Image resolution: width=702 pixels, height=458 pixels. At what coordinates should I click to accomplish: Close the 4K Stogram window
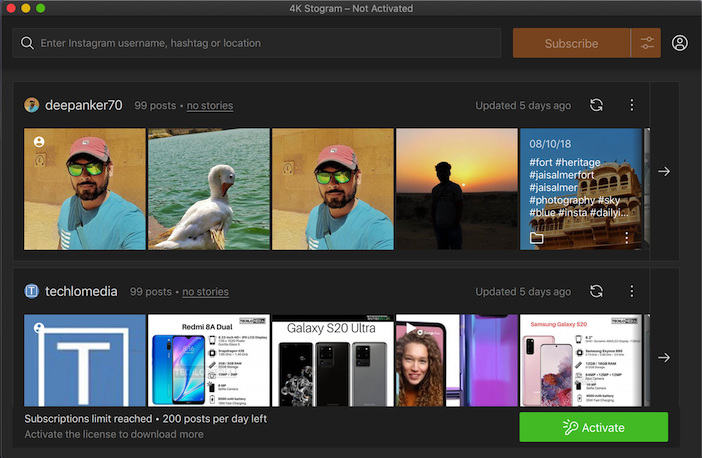[11, 8]
